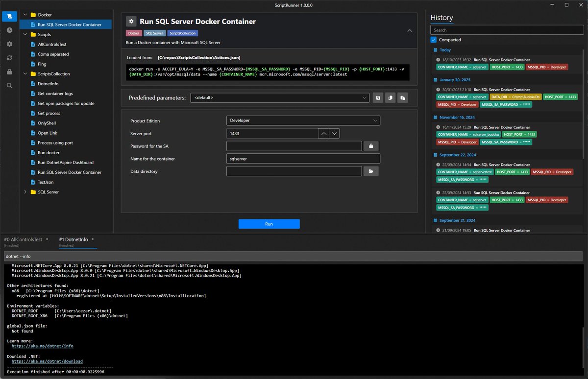Select Get npm packages for update
The height and width of the screenshot is (379, 588).
pos(66,103)
